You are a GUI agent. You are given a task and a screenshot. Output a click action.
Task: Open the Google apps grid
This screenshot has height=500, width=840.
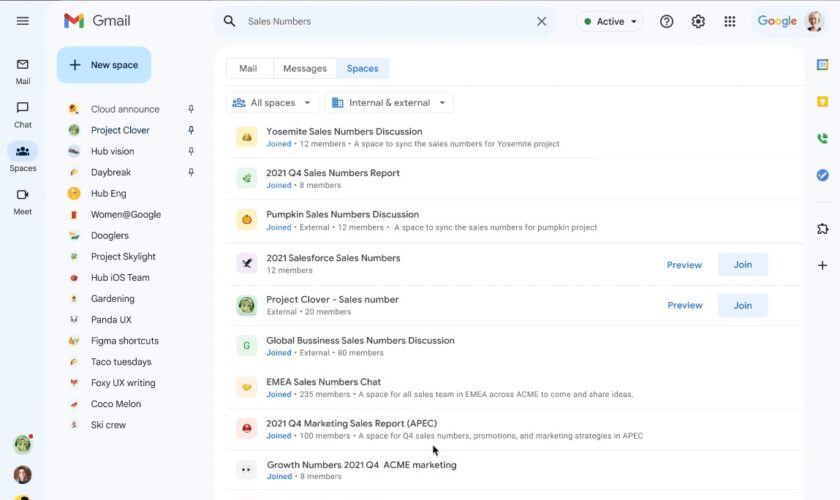point(730,21)
